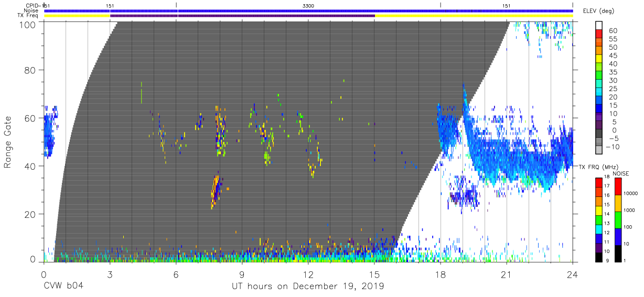The width and height of the screenshot is (644, 297).
Task: Select the yellow 1000–10000 NOISE swatch
Action: pos(618,203)
